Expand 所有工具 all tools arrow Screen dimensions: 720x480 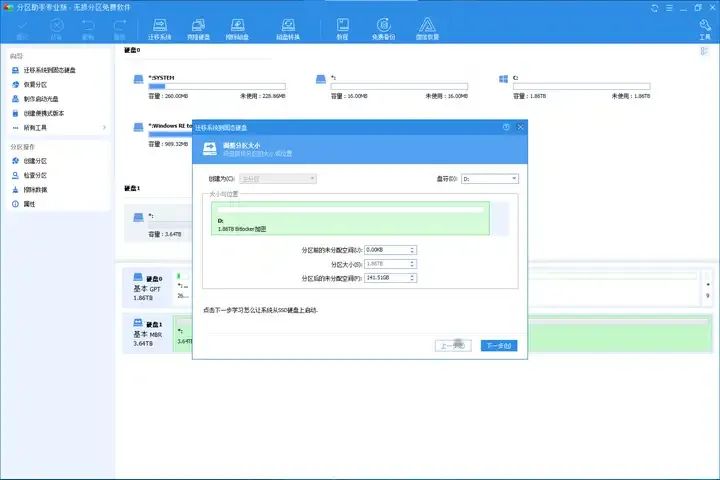104,127
